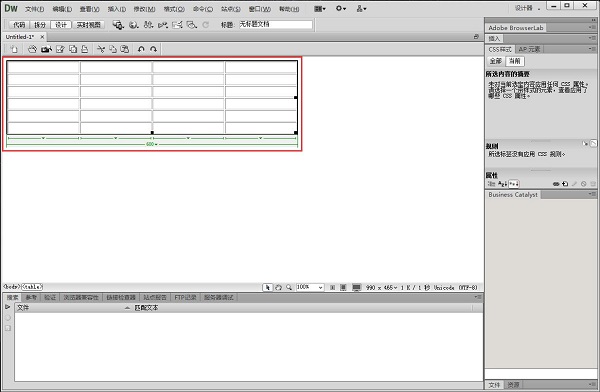Click the document title input field
Viewport: 600px width, 392px height.
276,24
